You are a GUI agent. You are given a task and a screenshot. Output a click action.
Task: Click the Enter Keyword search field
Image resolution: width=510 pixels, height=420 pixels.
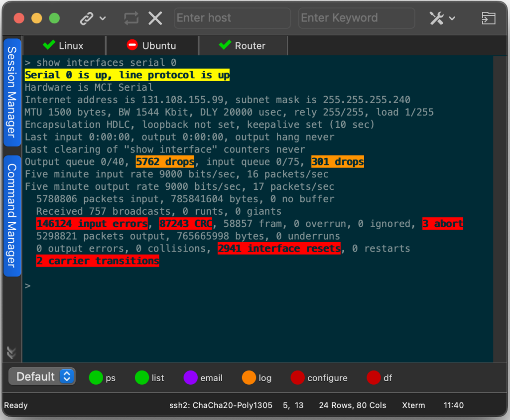356,18
